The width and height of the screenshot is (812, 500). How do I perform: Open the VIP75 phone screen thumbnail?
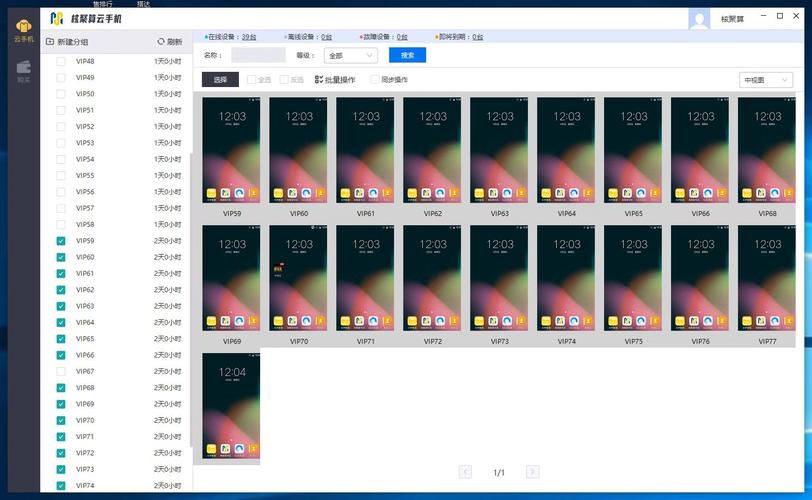pos(633,278)
